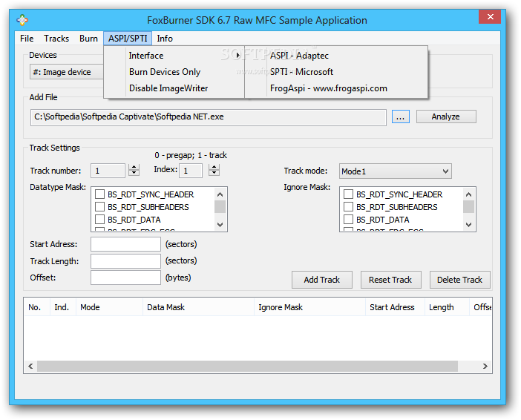Click the Delete Track button
Screen dimensions: 521x420
click(459, 280)
